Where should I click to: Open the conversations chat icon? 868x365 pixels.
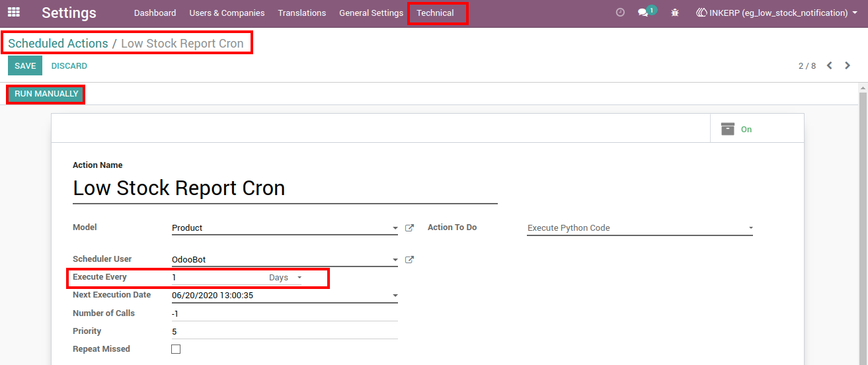[643, 13]
